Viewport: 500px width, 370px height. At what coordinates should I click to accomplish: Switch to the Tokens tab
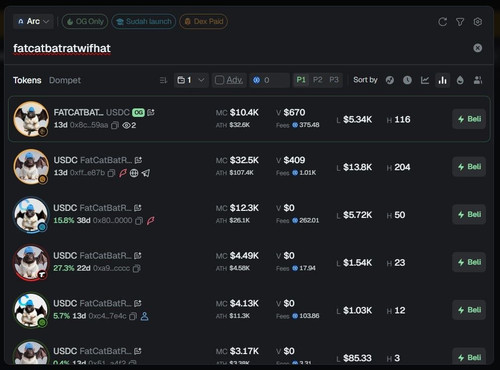point(27,80)
